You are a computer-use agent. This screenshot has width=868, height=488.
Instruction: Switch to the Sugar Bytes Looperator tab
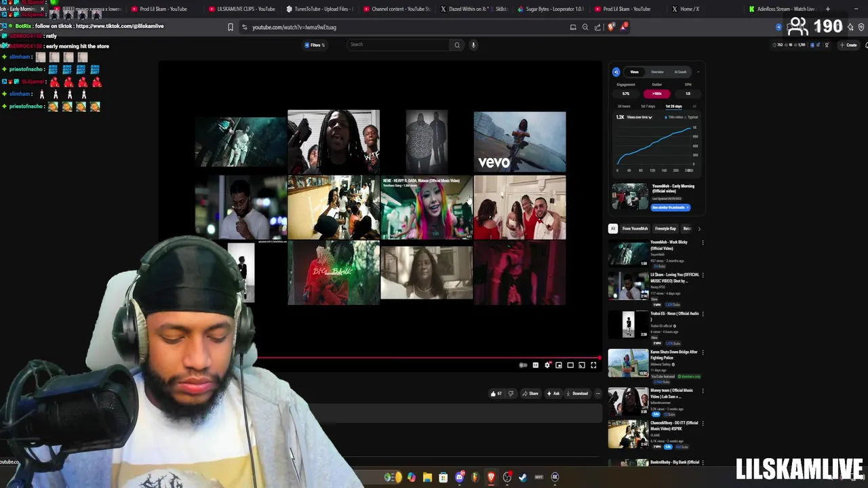click(551, 9)
